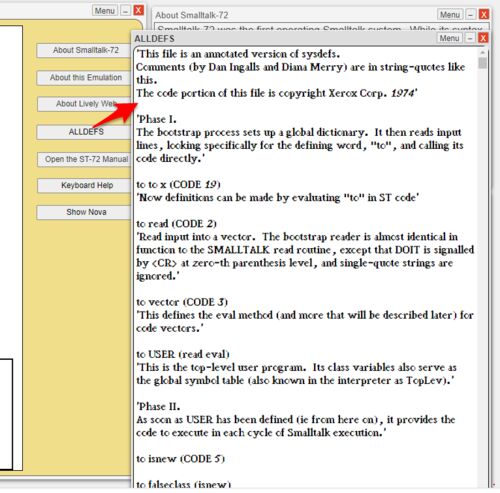Open Menu of About Smalltalk-72 window
Screen dimensions: 500x493
click(450, 15)
